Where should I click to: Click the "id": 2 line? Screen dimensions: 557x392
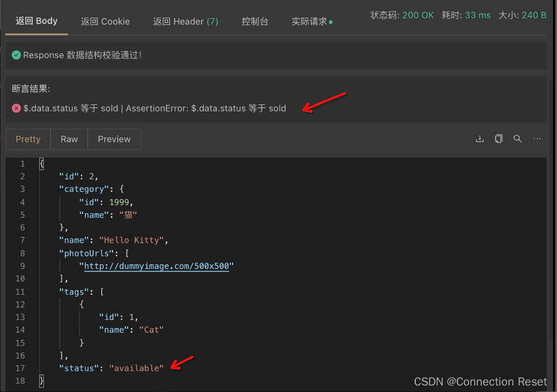(78, 176)
